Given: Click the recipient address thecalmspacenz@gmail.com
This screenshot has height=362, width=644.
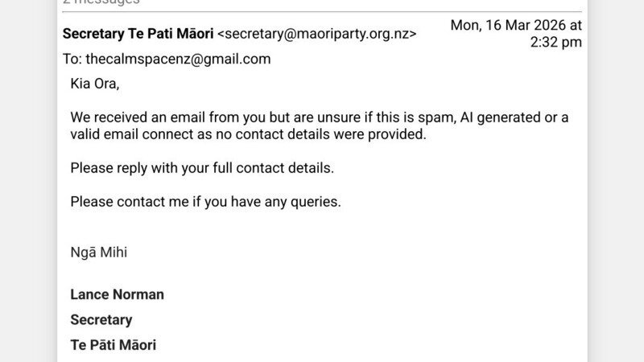Looking at the screenshot, I should pos(178,59).
